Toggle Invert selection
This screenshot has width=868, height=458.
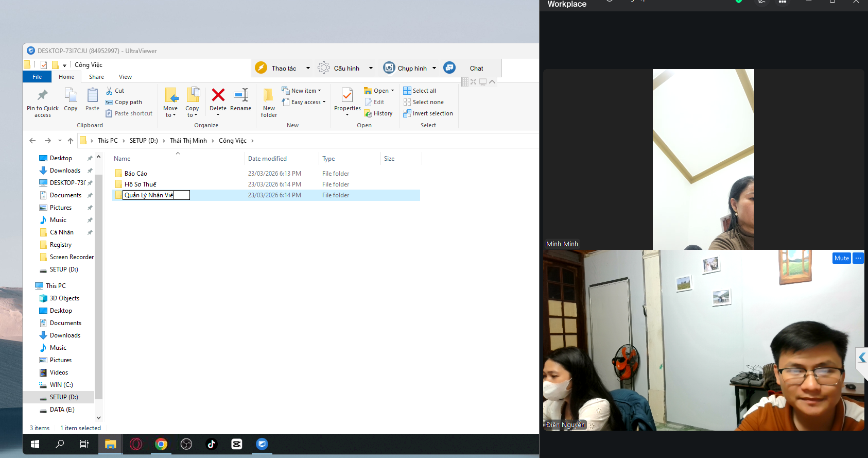432,113
